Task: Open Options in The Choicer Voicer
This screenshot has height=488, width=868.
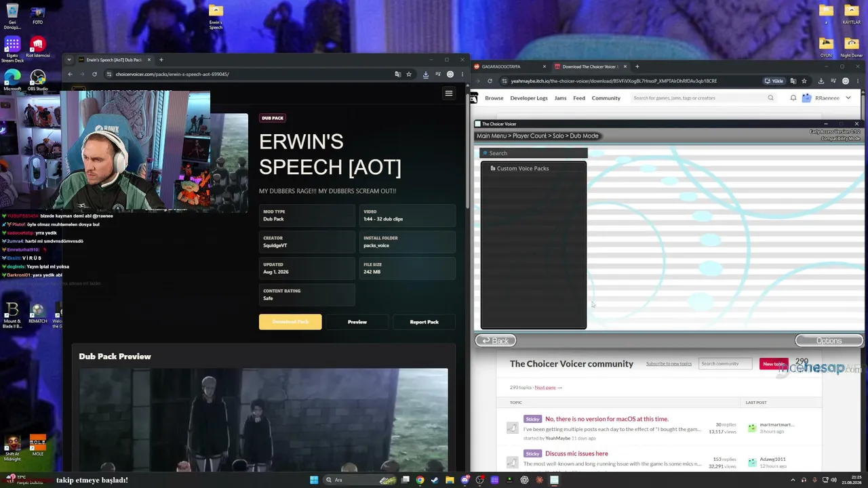Action: coord(829,340)
